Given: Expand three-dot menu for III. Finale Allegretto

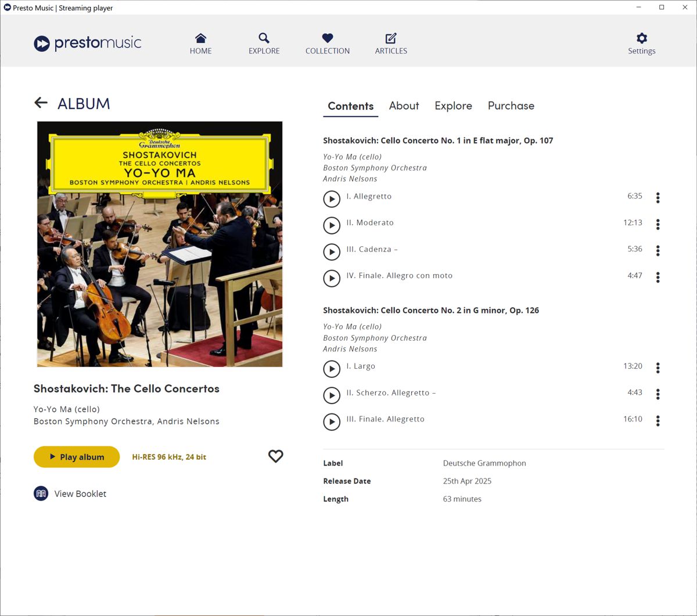Looking at the screenshot, I should (x=658, y=421).
